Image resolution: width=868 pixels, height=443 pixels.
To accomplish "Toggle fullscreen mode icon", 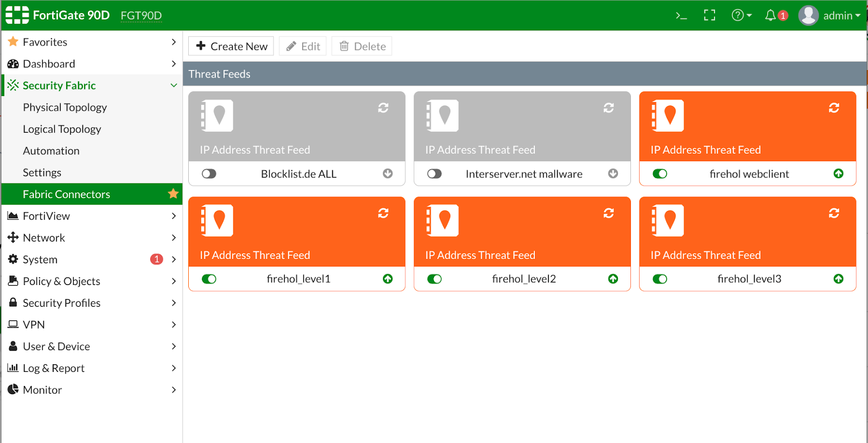I will (x=710, y=15).
